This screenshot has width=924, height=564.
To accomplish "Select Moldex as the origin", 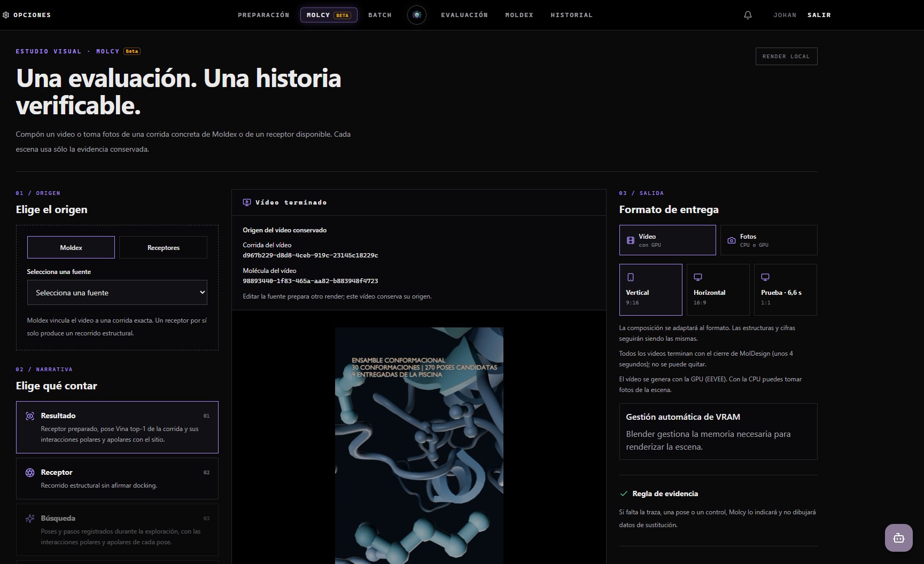I will 71,247.
